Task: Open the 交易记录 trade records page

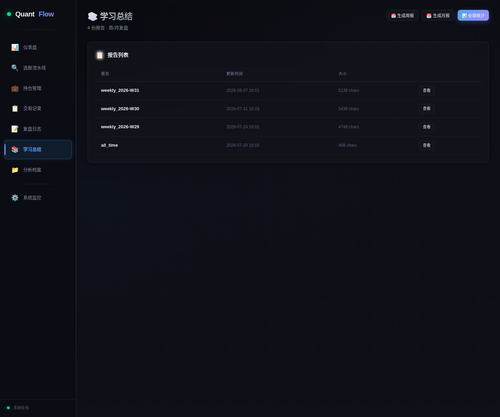Action: coord(38,109)
